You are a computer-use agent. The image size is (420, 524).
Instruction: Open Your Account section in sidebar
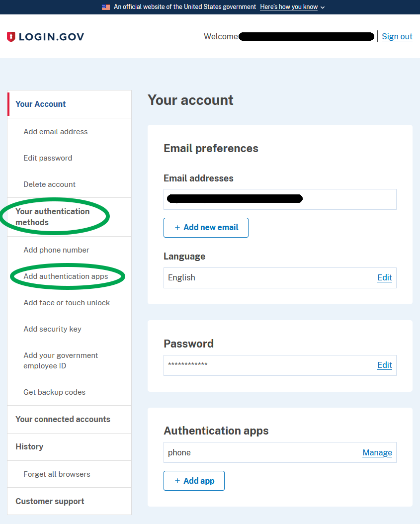40,104
